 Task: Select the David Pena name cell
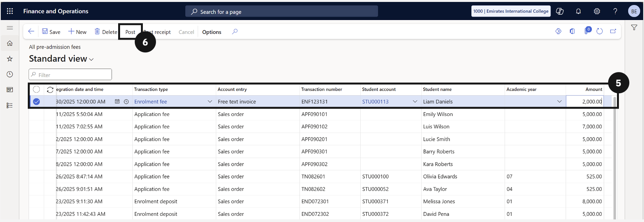[436, 214]
